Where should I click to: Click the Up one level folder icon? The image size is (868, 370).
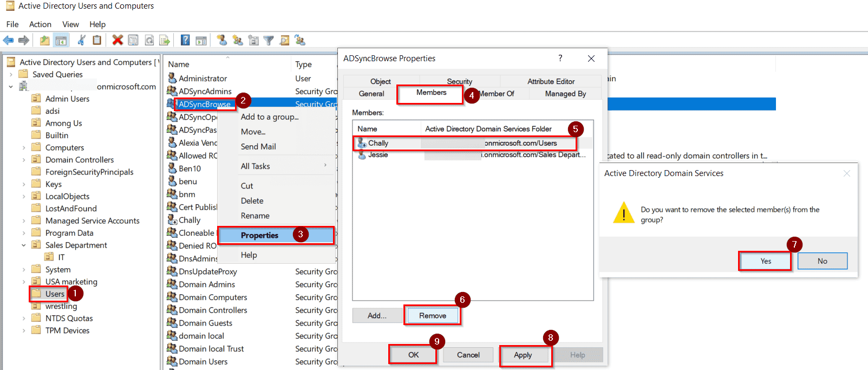tap(44, 40)
